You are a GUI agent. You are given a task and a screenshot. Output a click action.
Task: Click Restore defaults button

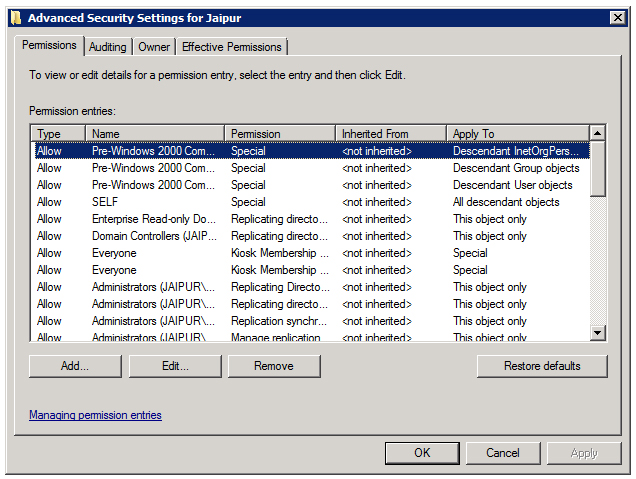[x=541, y=366]
